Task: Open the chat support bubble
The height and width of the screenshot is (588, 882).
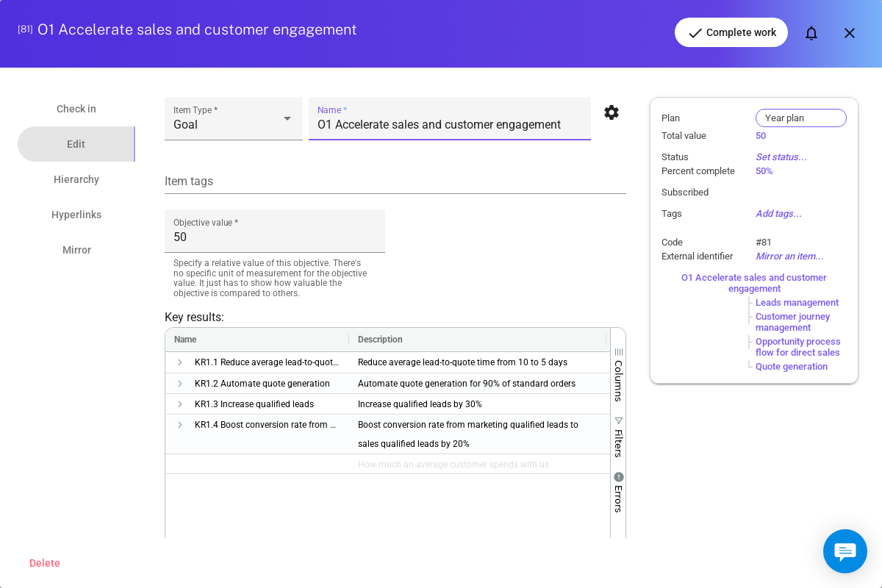Action: coord(845,551)
